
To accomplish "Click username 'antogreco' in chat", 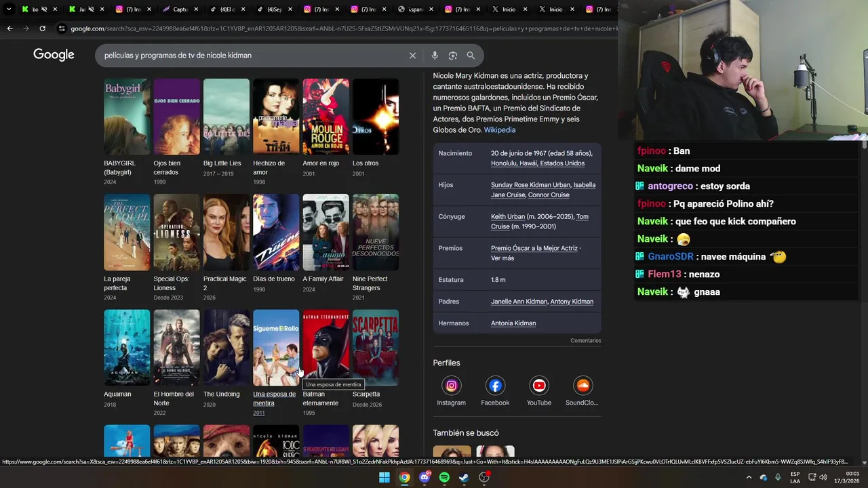I will [x=670, y=186].
